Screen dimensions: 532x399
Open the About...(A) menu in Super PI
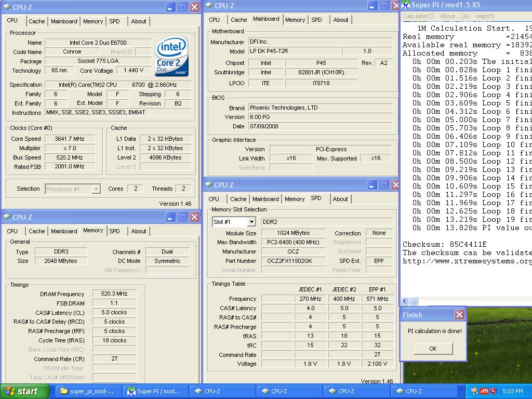(454, 16)
